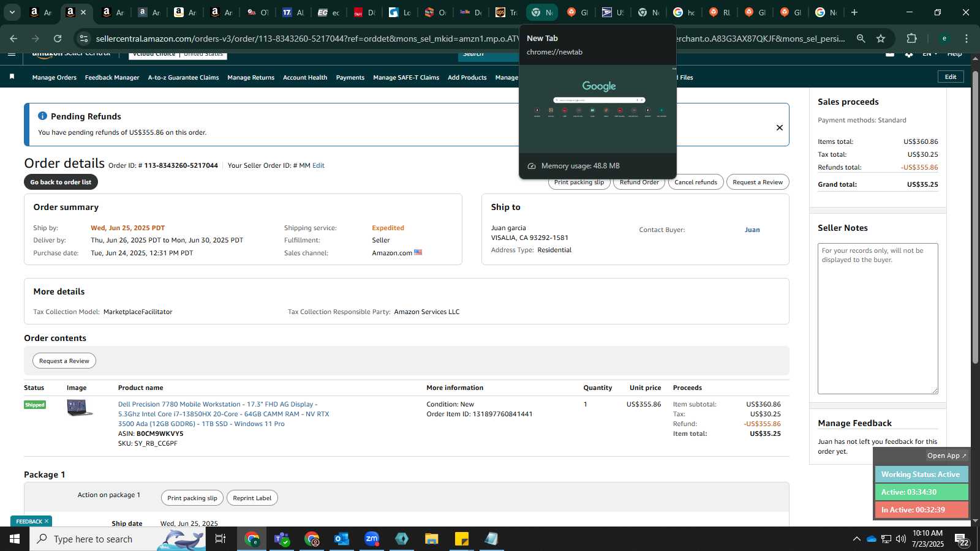980x551 pixels.
Task: Click the zoom magnifier icon in address bar
Action: tap(861, 39)
